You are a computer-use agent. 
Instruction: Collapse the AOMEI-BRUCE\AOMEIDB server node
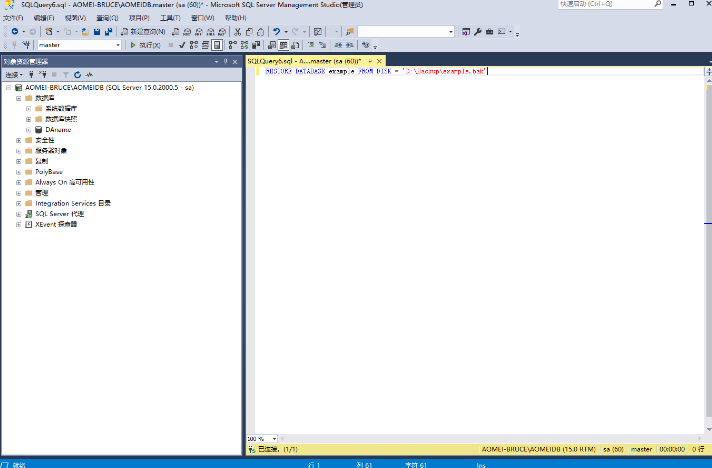[x=7, y=87]
